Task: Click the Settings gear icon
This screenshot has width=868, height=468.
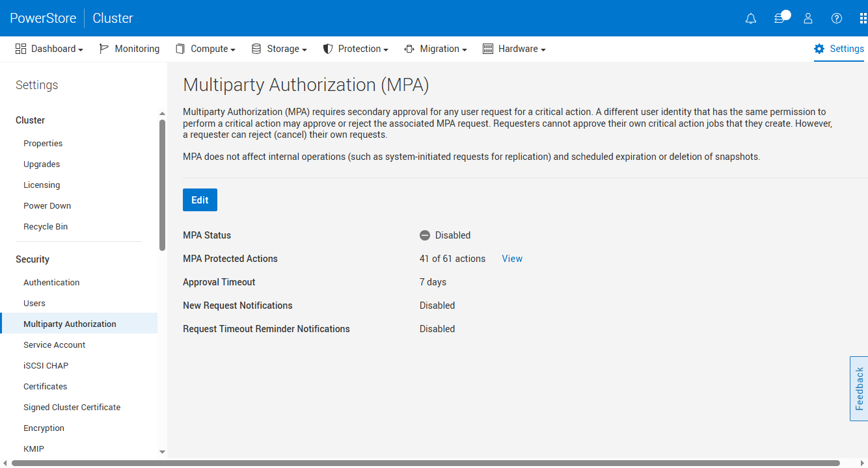Action: [819, 49]
